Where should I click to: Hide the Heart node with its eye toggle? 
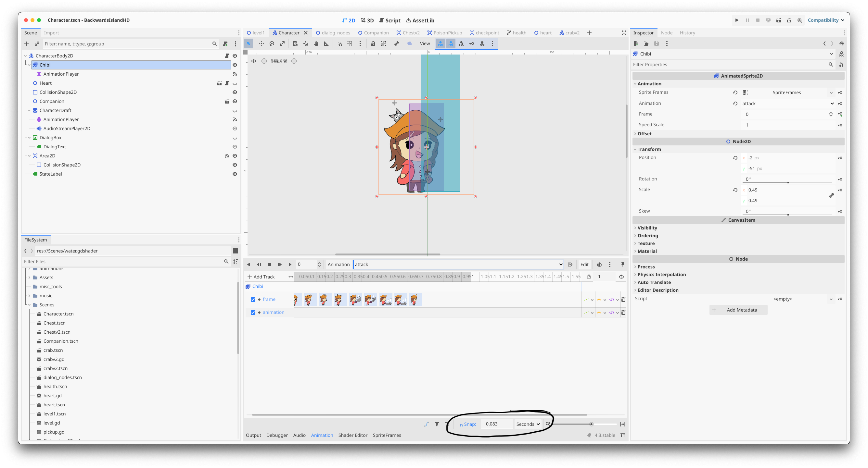coord(235,83)
